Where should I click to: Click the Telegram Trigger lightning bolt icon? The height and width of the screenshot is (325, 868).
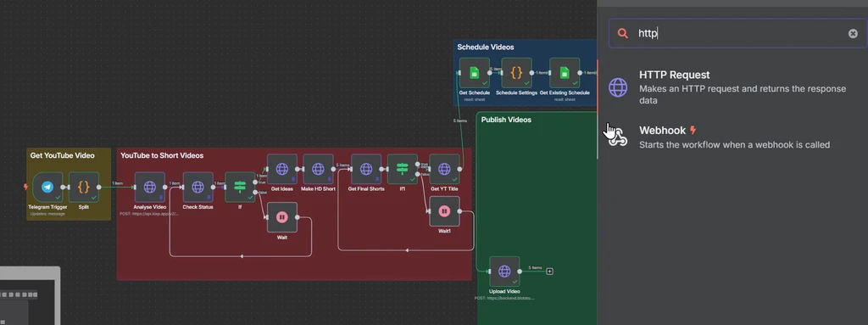tap(25, 187)
